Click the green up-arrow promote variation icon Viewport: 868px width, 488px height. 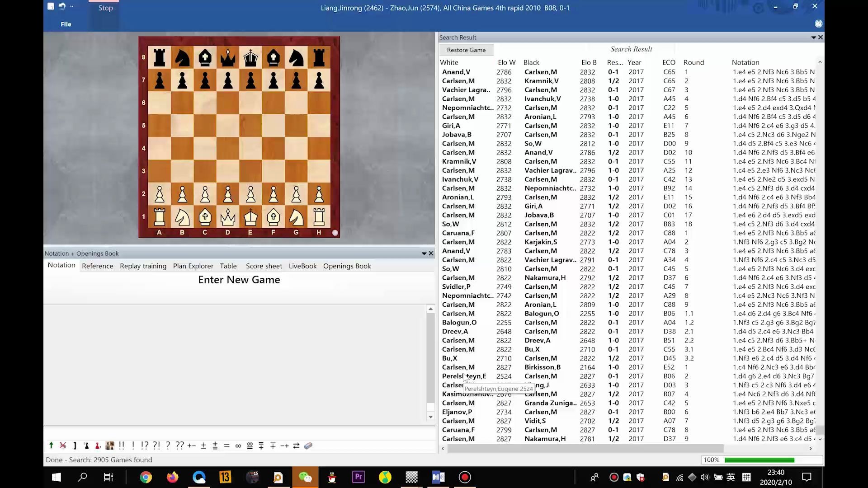51,446
